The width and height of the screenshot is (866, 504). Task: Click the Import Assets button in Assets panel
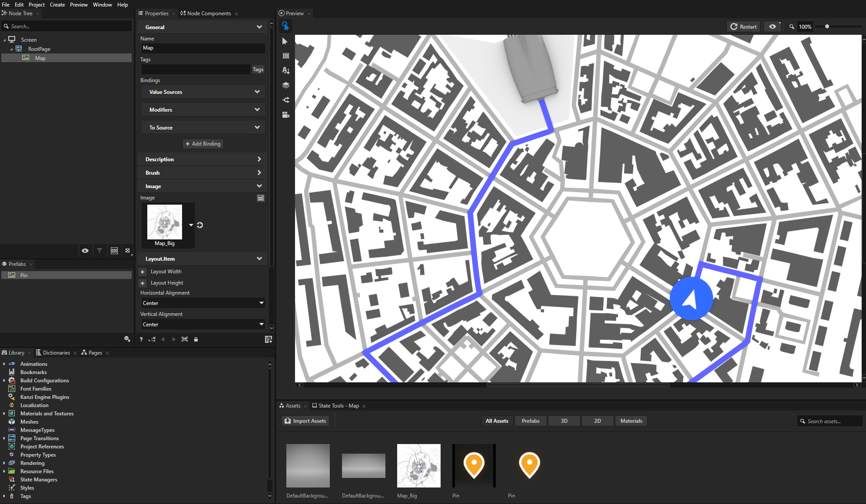(x=305, y=420)
